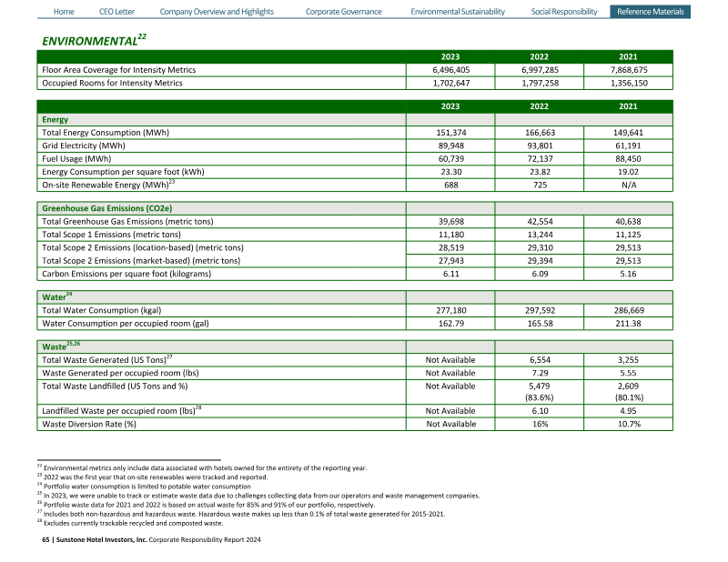Select the Energy table section header
The height and width of the screenshot is (562, 728).
pos(56,119)
